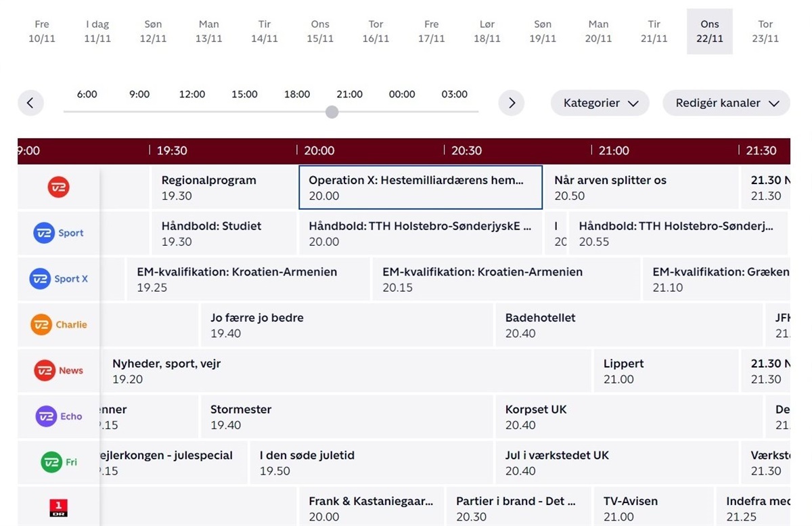The image size is (812, 526).
Task: Open the TV 2 Echo channel logo
Action: coord(58,416)
